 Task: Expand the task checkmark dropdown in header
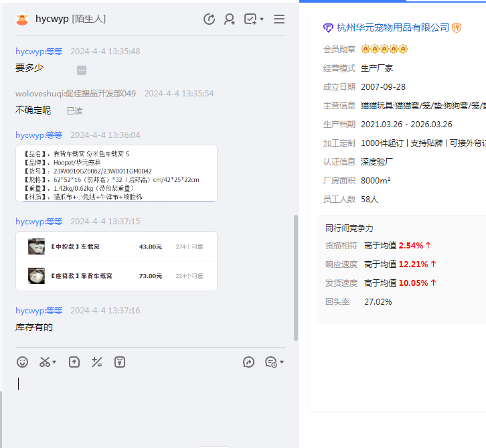[x=262, y=19]
